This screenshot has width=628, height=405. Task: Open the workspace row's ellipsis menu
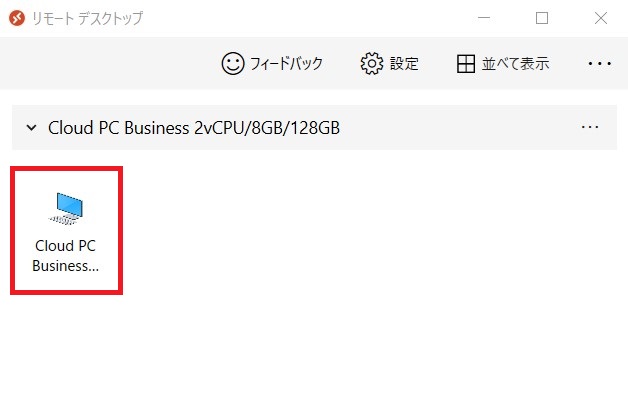coord(590,127)
